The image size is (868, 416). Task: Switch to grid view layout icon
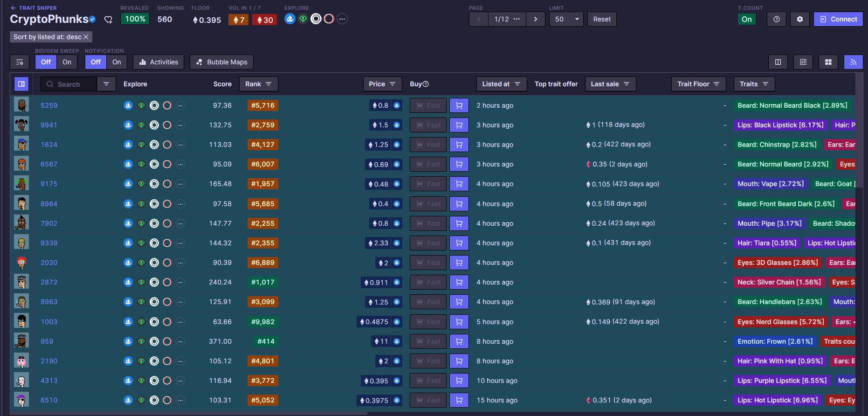pos(828,62)
